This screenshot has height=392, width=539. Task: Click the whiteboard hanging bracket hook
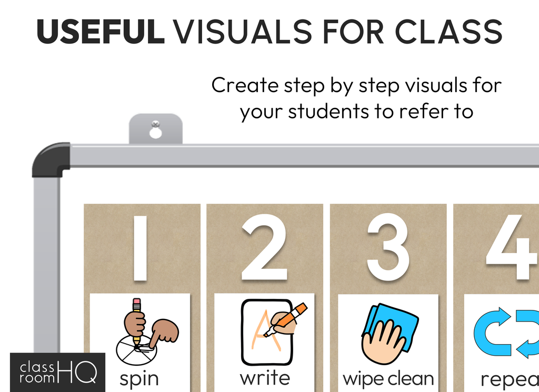click(x=156, y=129)
